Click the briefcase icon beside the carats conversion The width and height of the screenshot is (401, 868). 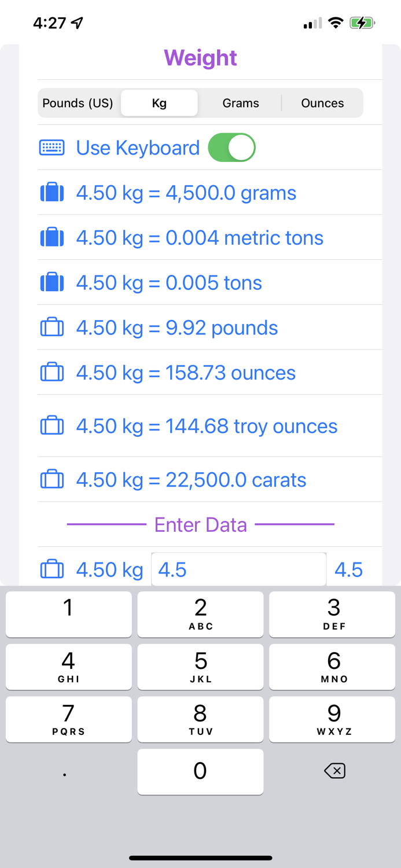[51, 479]
